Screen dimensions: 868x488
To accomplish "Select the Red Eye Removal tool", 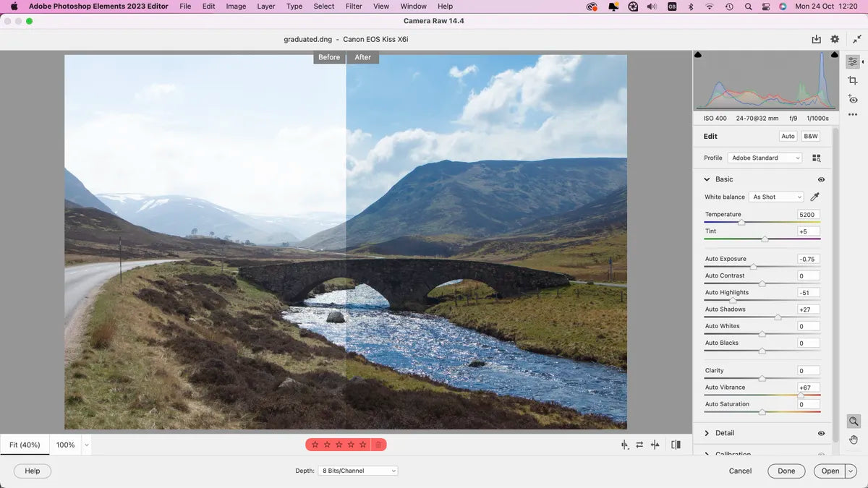I will point(853,99).
